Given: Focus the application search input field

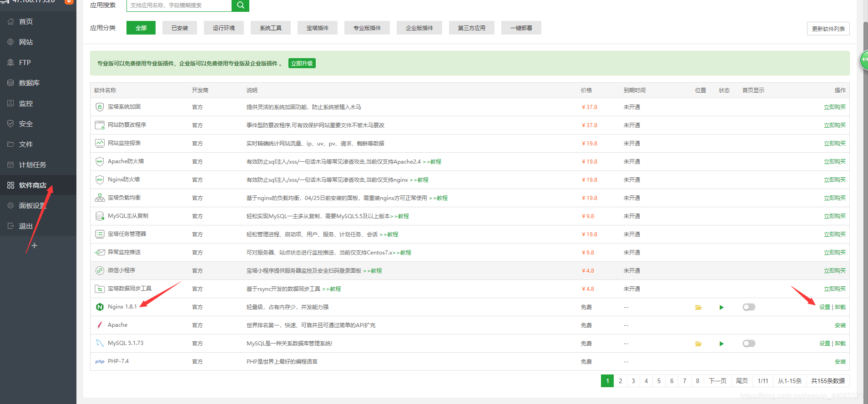Looking at the screenshot, I should [x=179, y=5].
